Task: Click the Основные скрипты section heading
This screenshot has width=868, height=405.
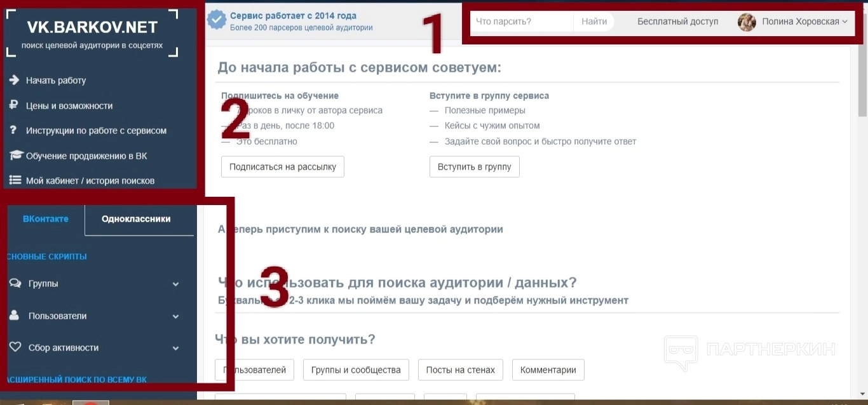Action: click(47, 257)
